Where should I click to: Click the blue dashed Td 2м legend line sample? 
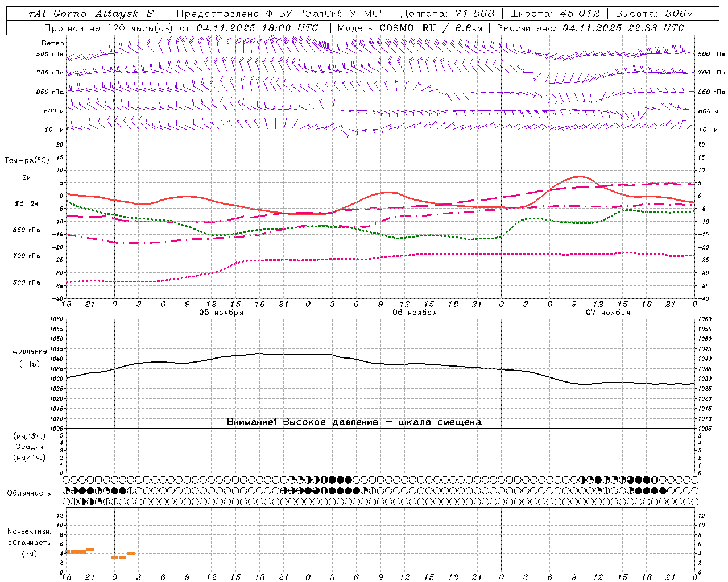26,210
